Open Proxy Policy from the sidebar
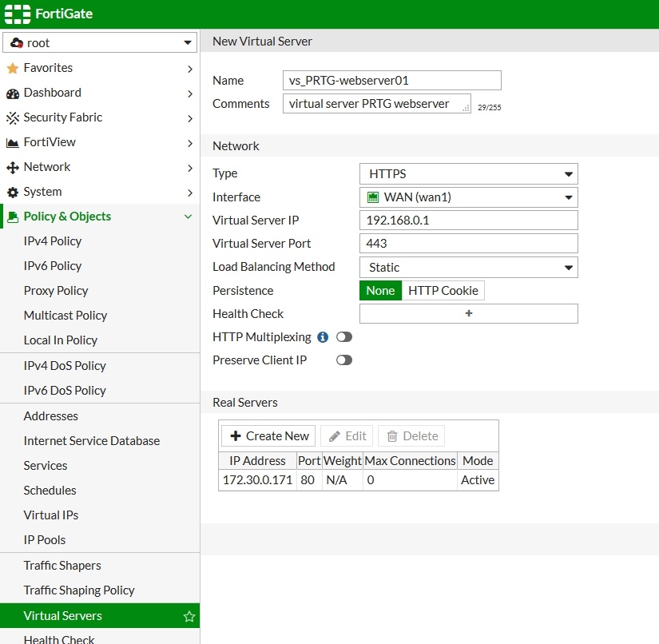The image size is (659, 644). tap(55, 290)
